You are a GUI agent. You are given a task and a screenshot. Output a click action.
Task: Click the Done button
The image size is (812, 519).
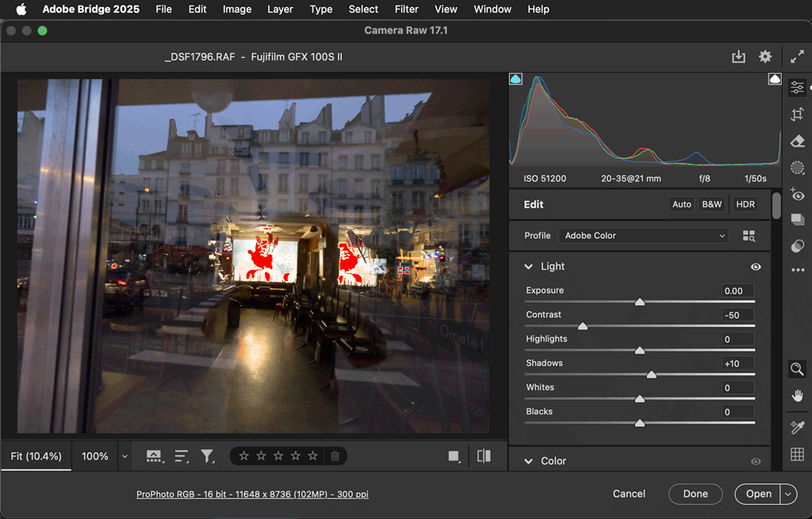click(x=695, y=494)
